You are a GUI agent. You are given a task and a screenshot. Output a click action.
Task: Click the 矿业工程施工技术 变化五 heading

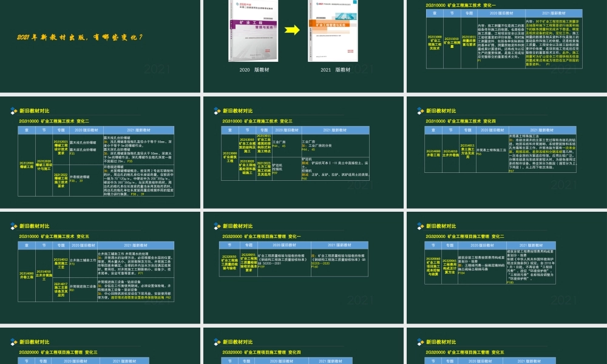point(54,235)
